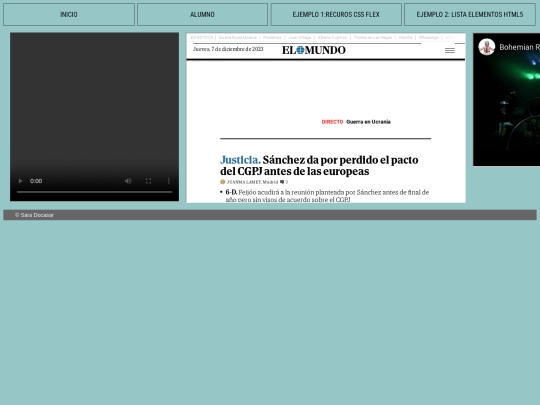Click the © Sara Docasar footer text

34,215
